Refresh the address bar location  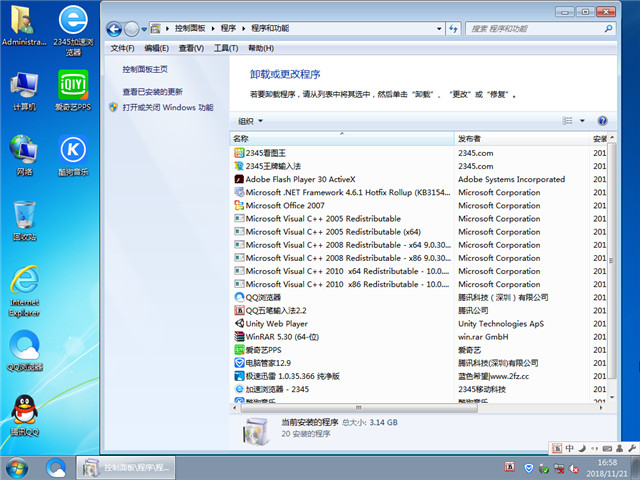pyautogui.click(x=453, y=29)
